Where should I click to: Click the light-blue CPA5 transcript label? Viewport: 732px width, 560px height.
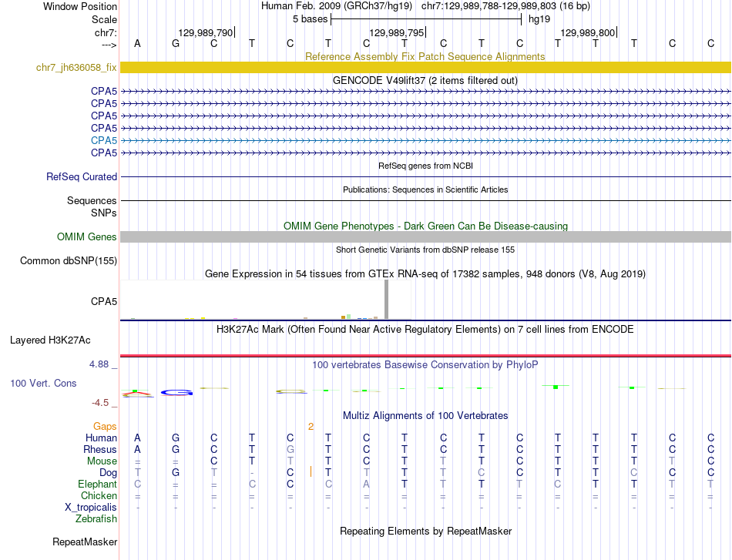point(104,140)
